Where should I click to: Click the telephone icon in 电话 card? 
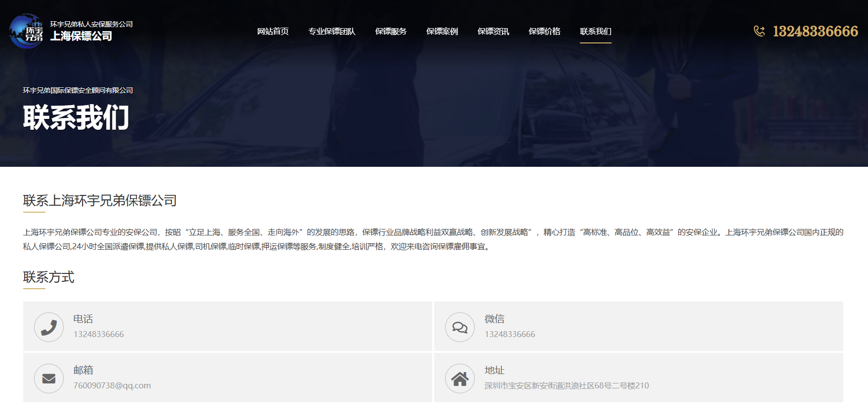click(49, 327)
